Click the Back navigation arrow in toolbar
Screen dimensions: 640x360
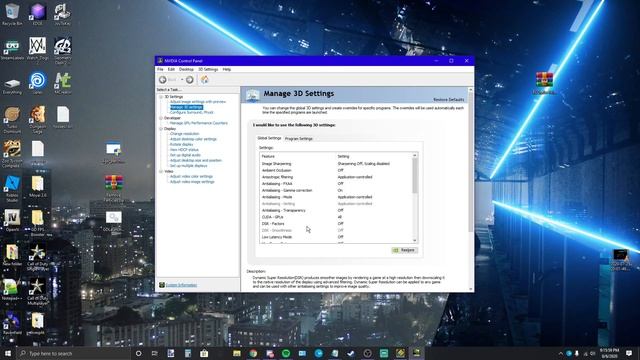pos(163,80)
